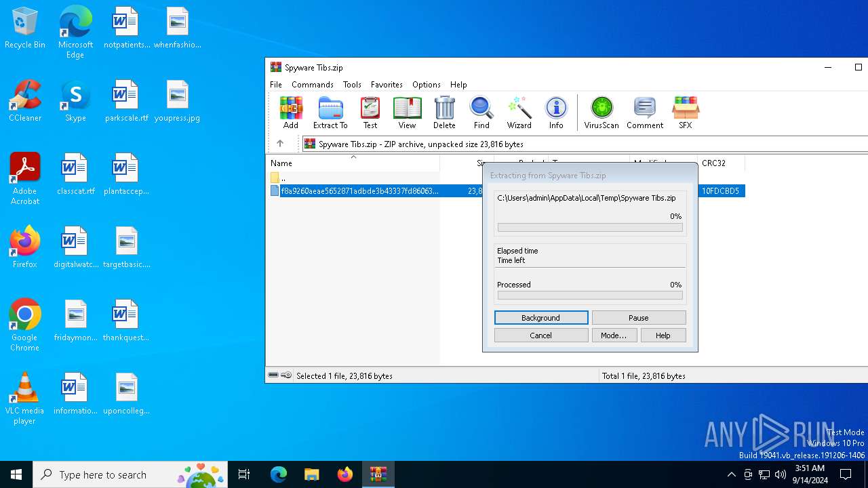Viewport: 868px width, 488px height.
Task: Select digitalwatc... desktop file
Action: click(75, 248)
